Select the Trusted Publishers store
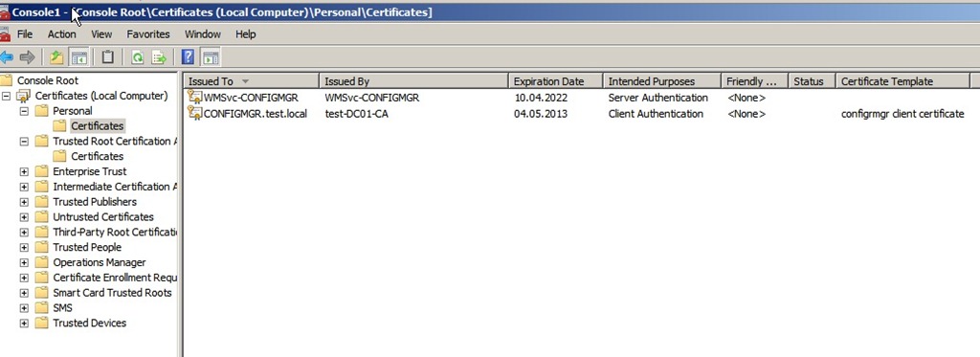The height and width of the screenshot is (357, 980). (x=95, y=202)
